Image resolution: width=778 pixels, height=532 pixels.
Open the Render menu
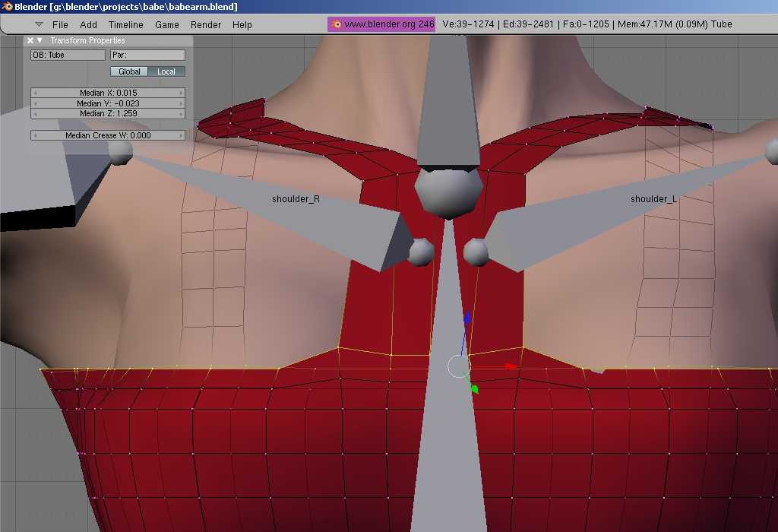[205, 24]
